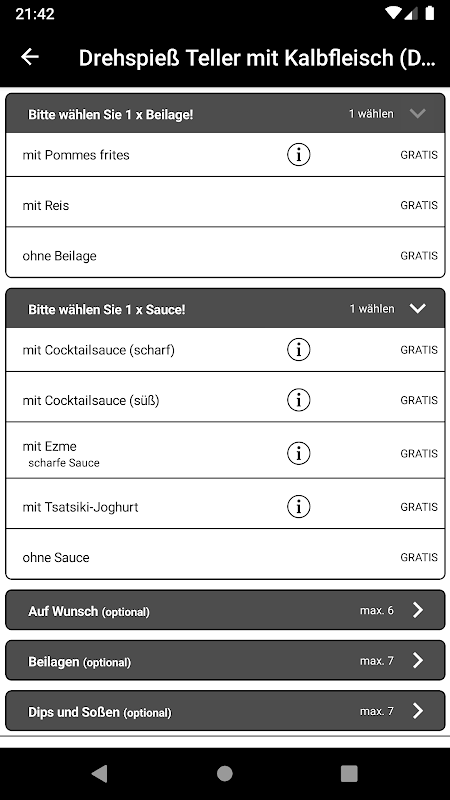Go back using the arrow in header
This screenshot has width=450, height=800.
point(30,57)
